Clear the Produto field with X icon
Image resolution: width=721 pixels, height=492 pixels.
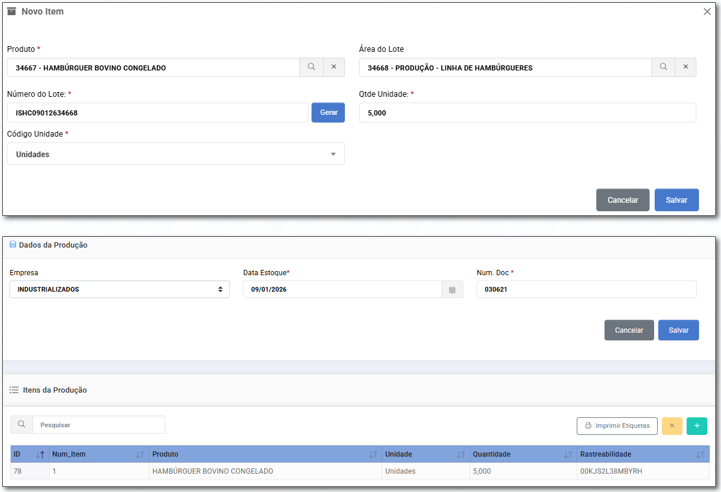coord(334,68)
